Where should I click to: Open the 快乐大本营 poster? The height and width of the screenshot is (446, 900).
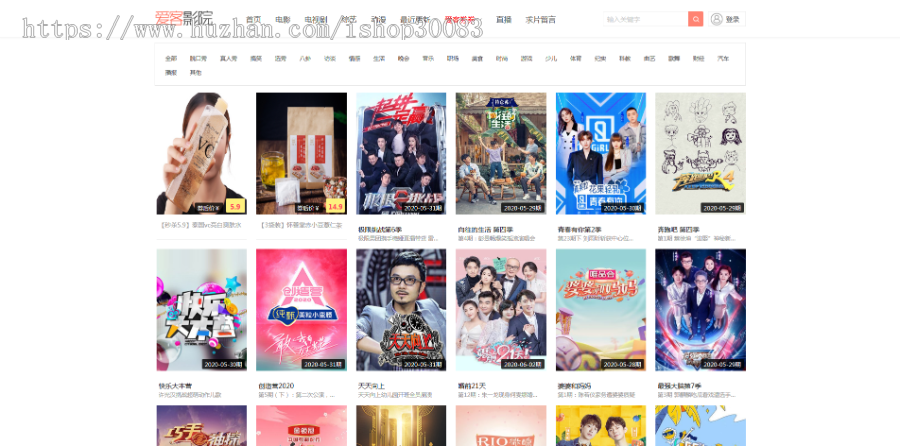[201, 310]
